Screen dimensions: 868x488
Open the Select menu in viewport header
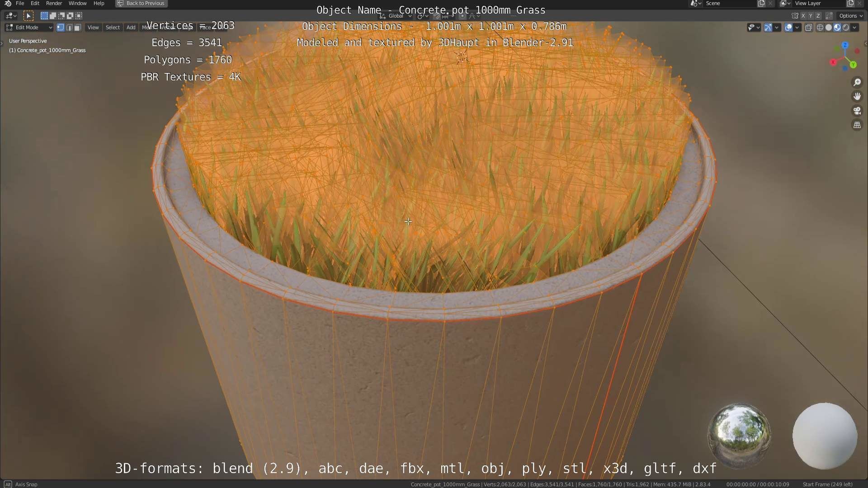coord(113,28)
